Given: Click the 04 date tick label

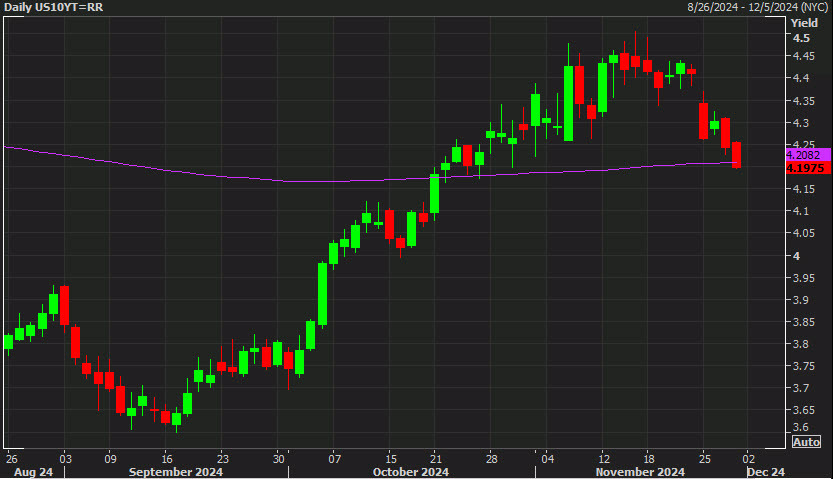Looking at the screenshot, I should (548, 459).
